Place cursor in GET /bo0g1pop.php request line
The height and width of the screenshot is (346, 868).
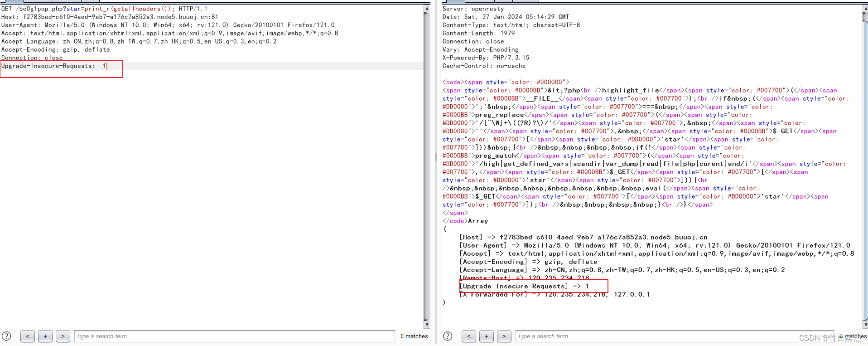(104, 9)
